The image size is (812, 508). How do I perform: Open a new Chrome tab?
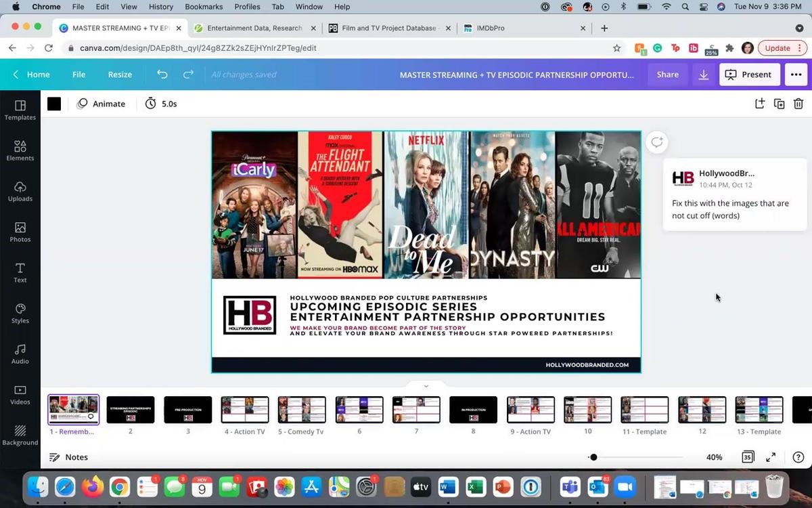coord(604,28)
